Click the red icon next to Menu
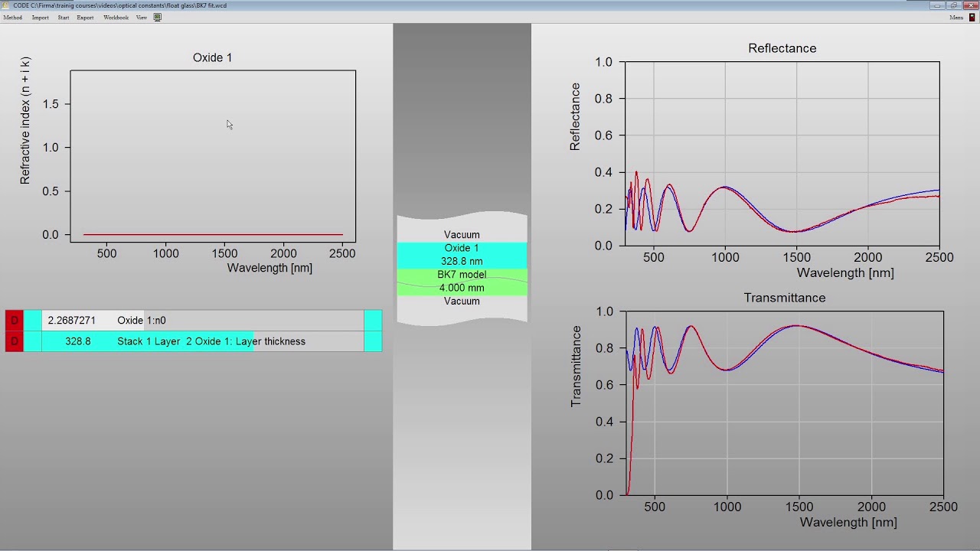980x551 pixels. click(972, 18)
